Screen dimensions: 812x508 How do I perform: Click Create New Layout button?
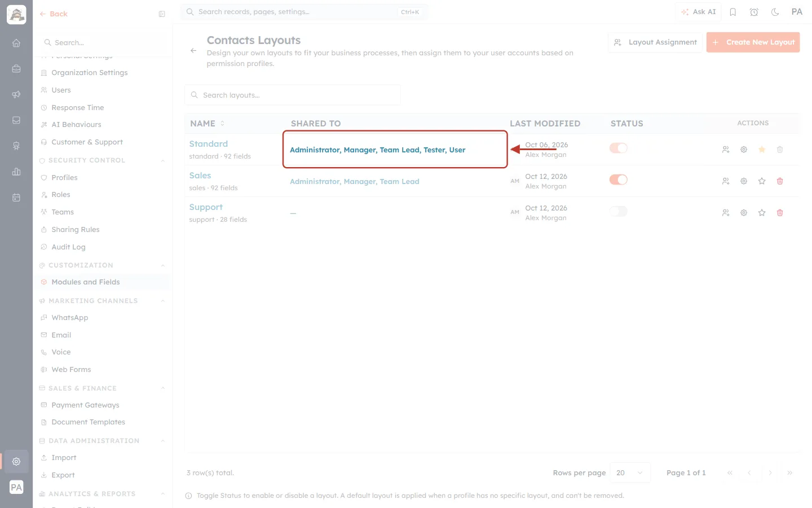(x=753, y=42)
